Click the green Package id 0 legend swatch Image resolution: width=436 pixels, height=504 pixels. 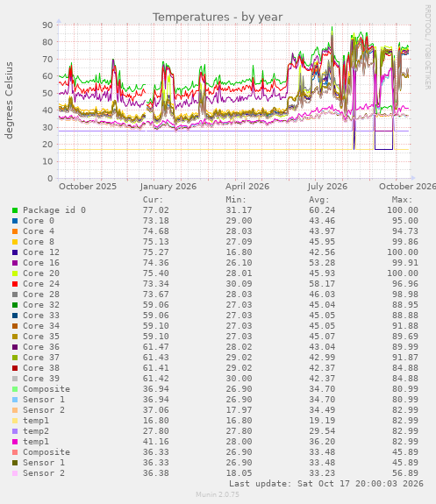pyautogui.click(x=15, y=210)
